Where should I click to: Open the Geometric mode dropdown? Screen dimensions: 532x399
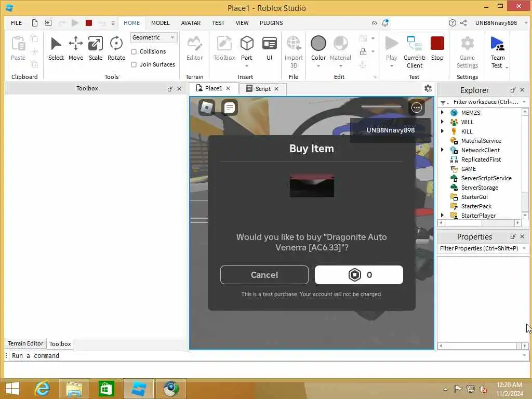click(154, 37)
